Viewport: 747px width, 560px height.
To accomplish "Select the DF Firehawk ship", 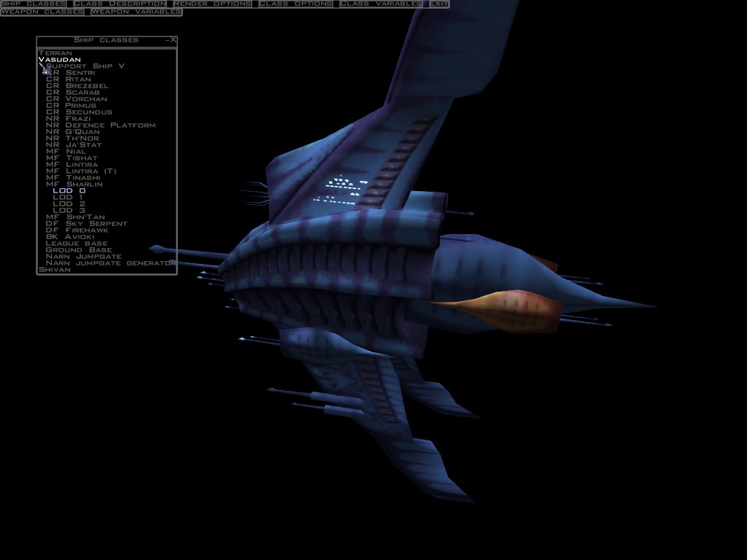I will tap(77, 230).
